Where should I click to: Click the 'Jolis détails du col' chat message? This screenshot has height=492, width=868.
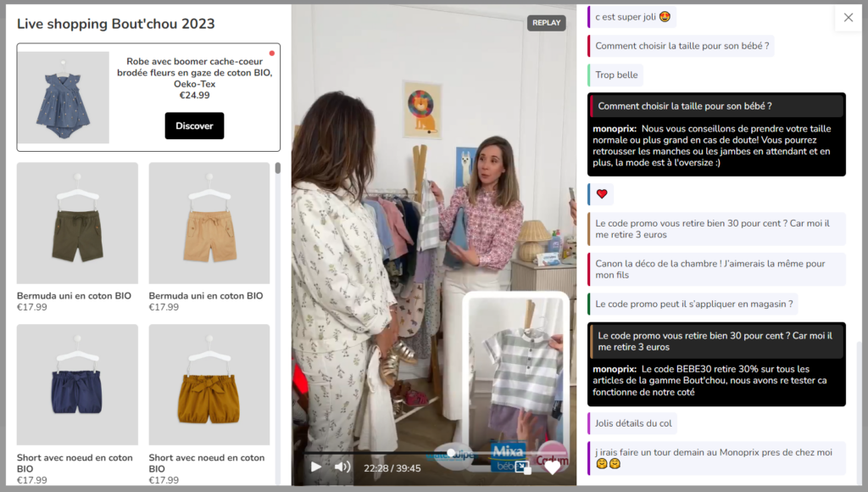click(632, 423)
